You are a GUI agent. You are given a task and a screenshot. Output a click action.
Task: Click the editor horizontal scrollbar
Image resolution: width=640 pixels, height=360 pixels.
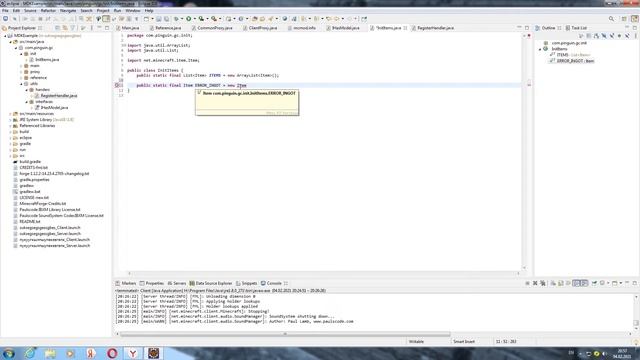(x=324, y=273)
